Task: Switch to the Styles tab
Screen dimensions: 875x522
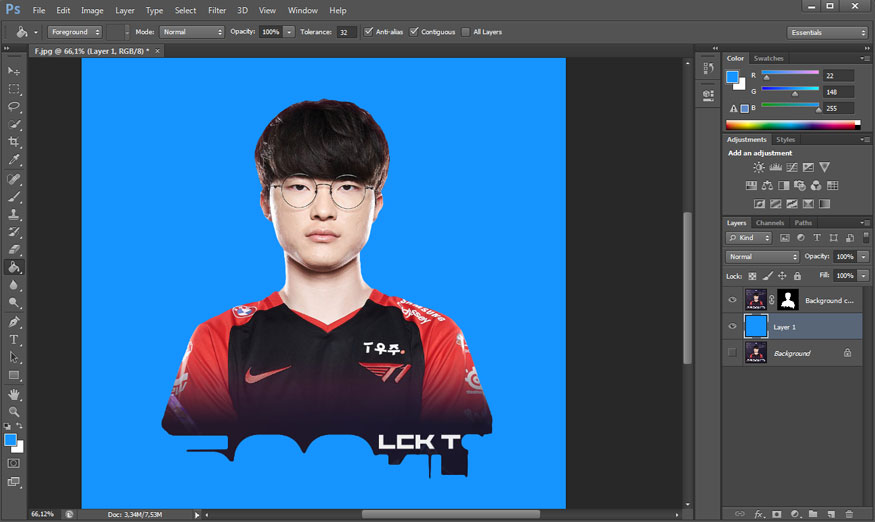Action: pos(785,140)
